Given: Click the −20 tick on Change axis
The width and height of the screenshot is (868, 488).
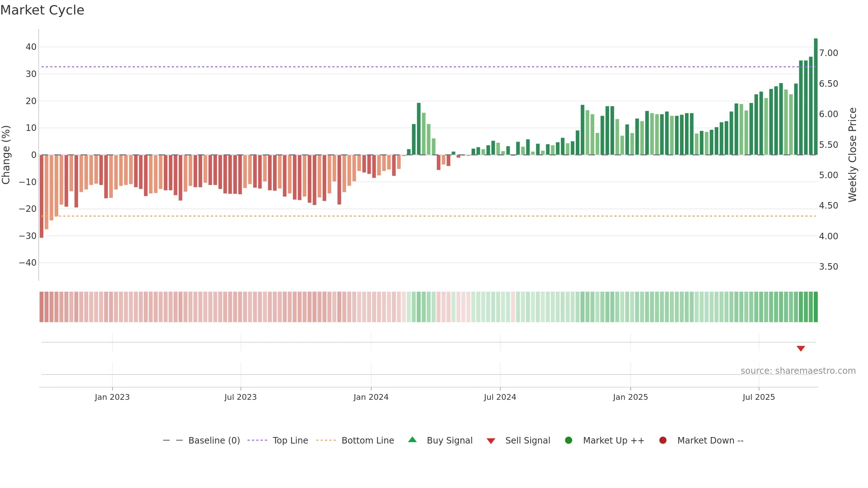Looking at the screenshot, I should [x=28, y=209].
